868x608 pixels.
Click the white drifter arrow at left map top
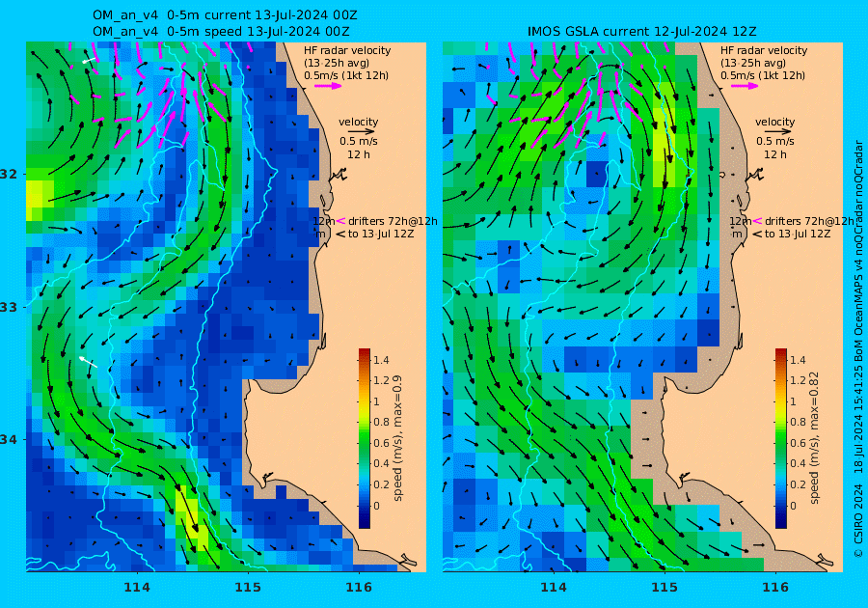[x=89, y=60]
